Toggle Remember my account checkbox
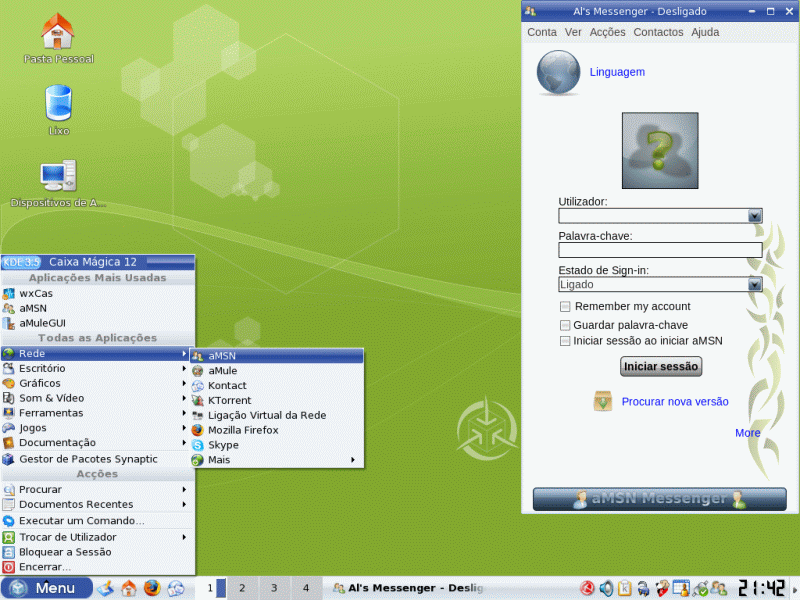 pyautogui.click(x=565, y=306)
